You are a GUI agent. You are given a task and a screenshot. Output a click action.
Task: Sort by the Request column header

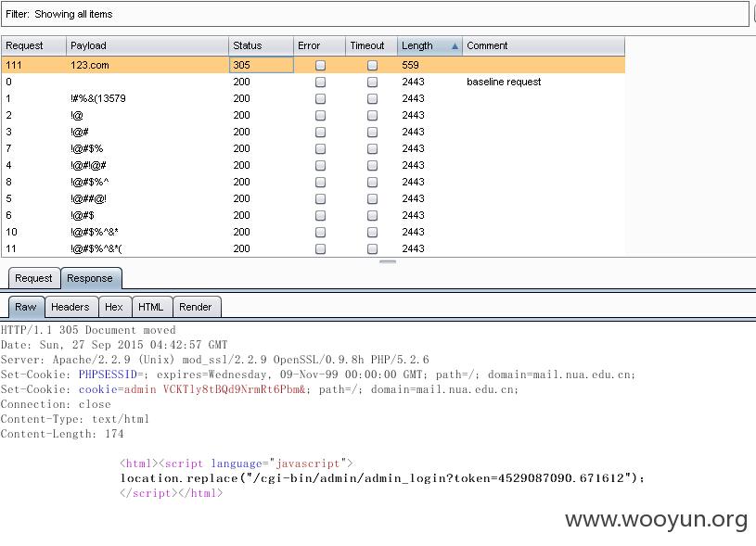point(33,45)
